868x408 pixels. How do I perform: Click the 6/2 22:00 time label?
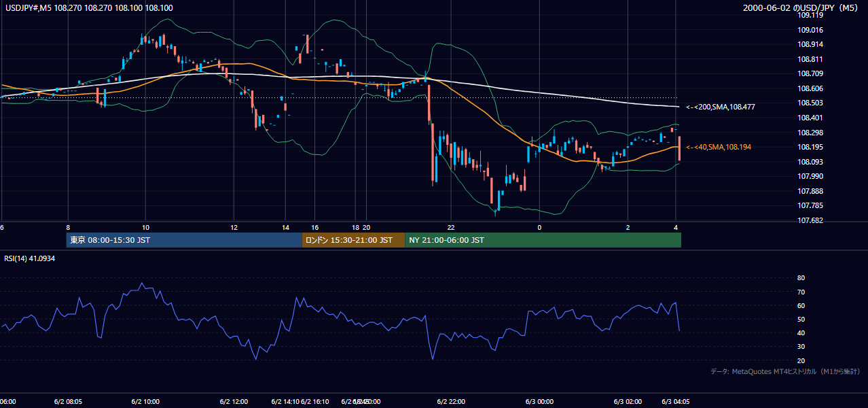(x=451, y=401)
